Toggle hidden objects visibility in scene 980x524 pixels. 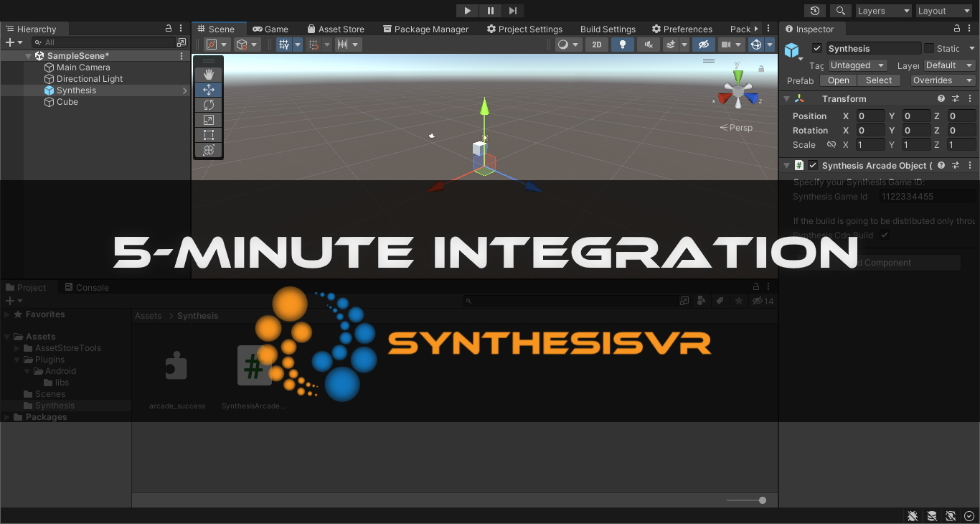click(x=703, y=45)
